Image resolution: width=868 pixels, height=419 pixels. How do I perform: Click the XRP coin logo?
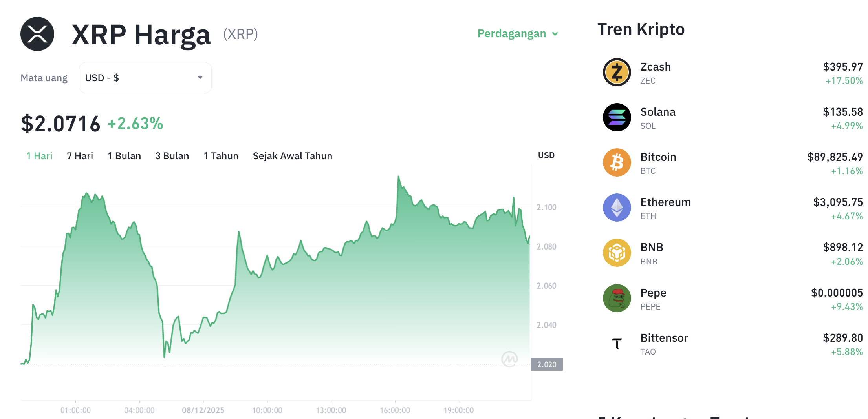click(37, 34)
